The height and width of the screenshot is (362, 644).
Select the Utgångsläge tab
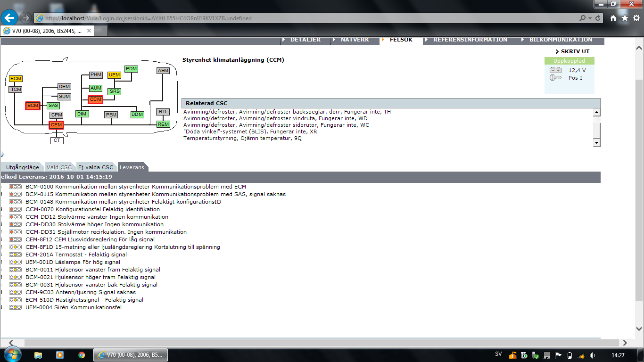23,167
